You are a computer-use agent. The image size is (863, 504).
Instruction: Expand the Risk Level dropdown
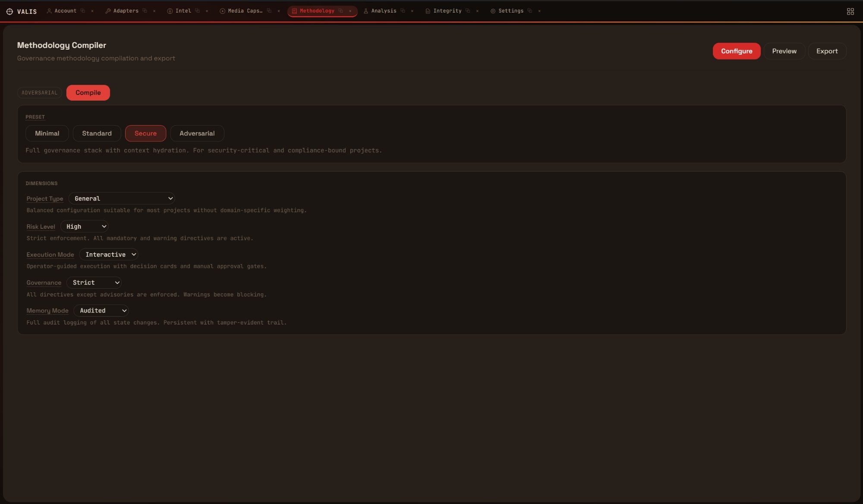85,227
